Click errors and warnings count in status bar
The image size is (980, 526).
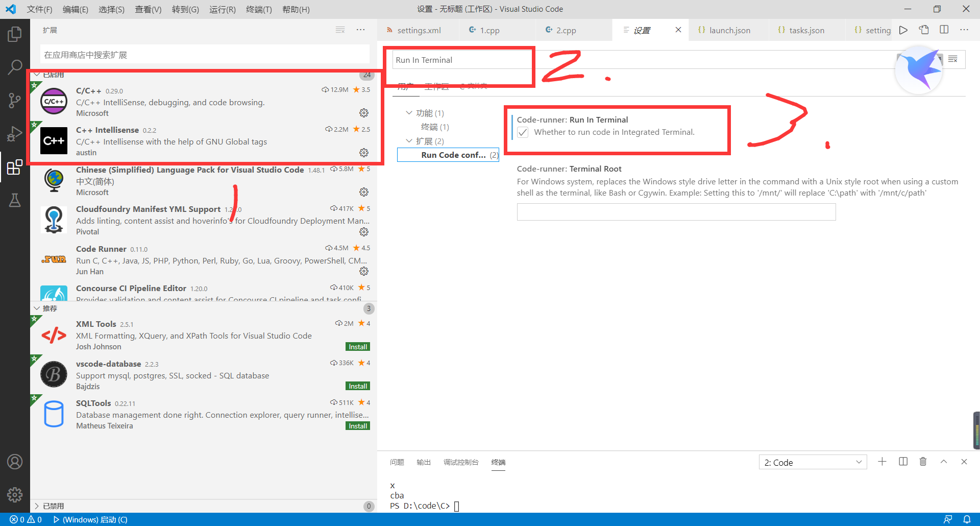[26, 519]
